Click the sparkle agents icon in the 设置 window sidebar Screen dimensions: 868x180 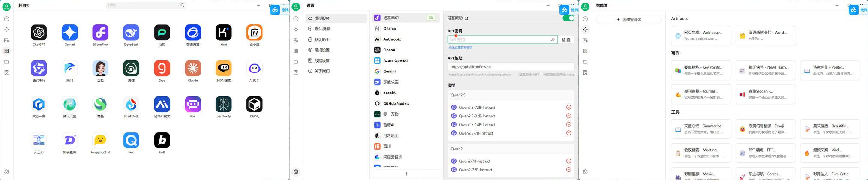[x=296, y=30]
